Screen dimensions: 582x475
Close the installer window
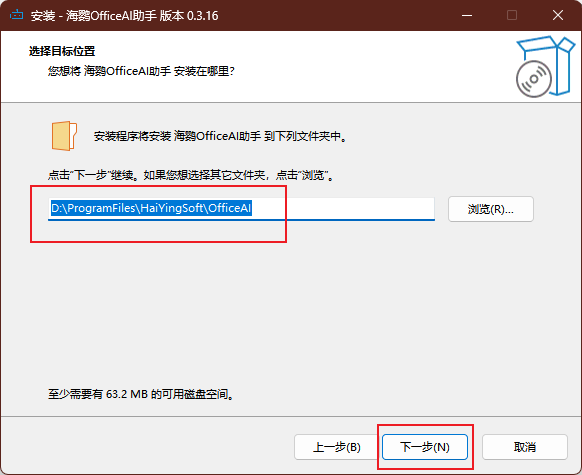[558, 15]
